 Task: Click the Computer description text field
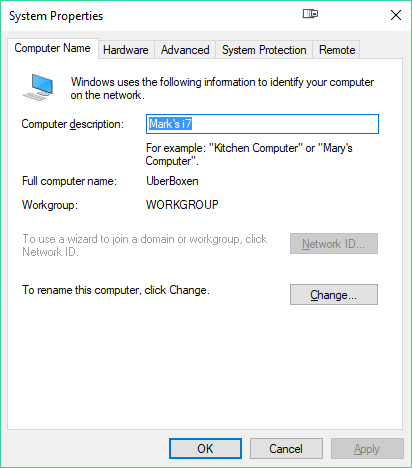pyautogui.click(x=262, y=124)
